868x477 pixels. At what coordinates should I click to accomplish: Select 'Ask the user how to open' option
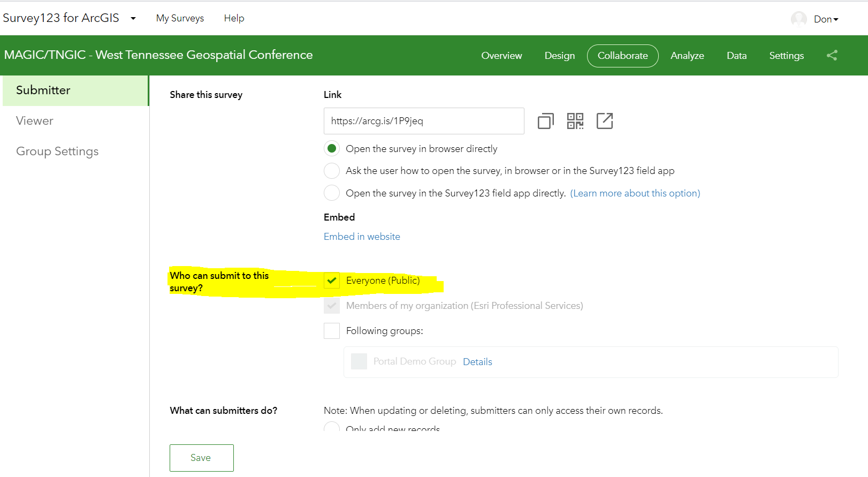[x=332, y=171]
